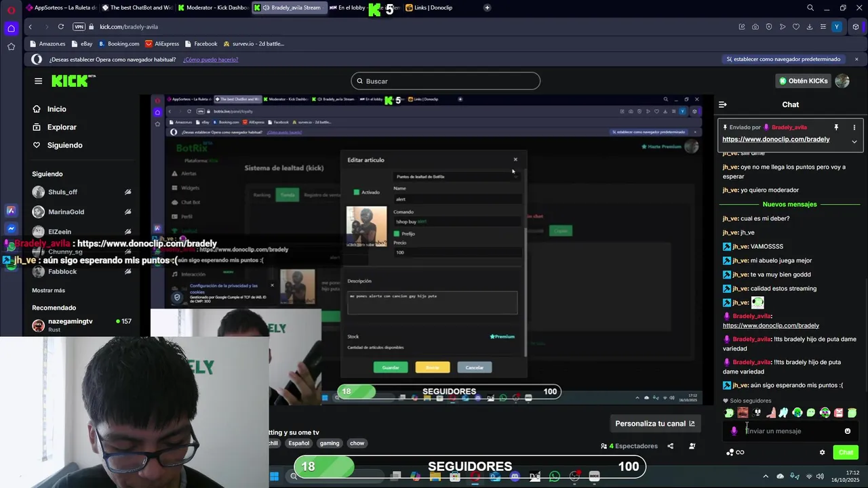Open the recommended nazegamingtv channel
Screen dimensions: 868x488
pyautogui.click(x=81, y=325)
